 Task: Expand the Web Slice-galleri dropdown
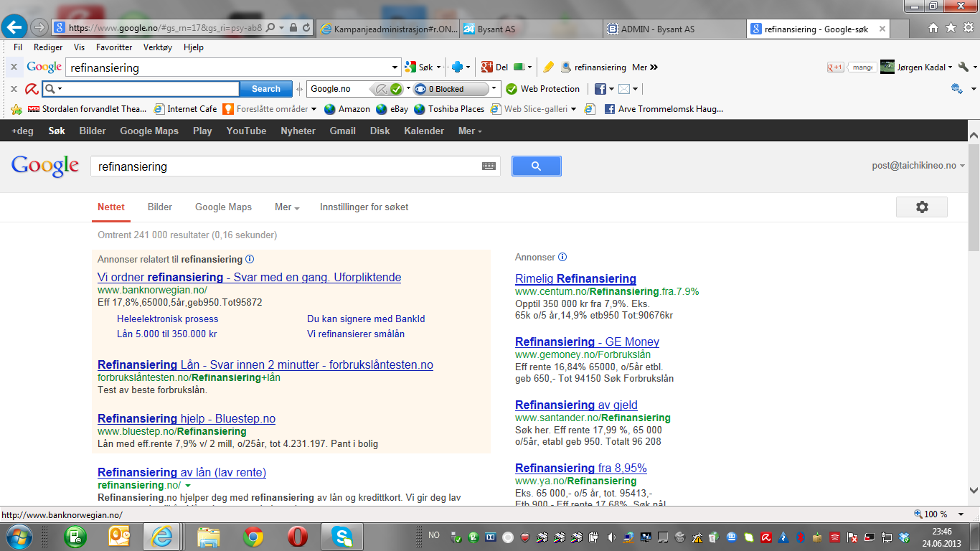pos(573,109)
